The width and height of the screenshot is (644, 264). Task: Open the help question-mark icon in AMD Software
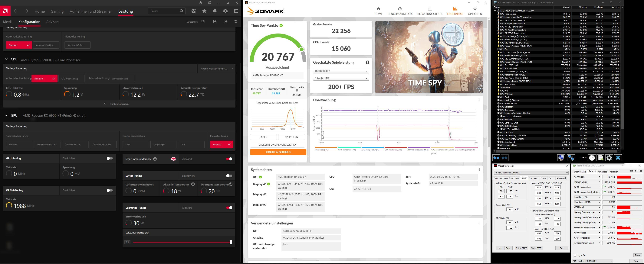click(x=209, y=3)
